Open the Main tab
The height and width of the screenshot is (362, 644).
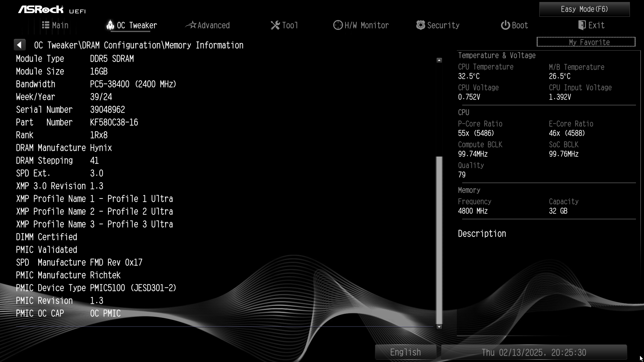55,25
